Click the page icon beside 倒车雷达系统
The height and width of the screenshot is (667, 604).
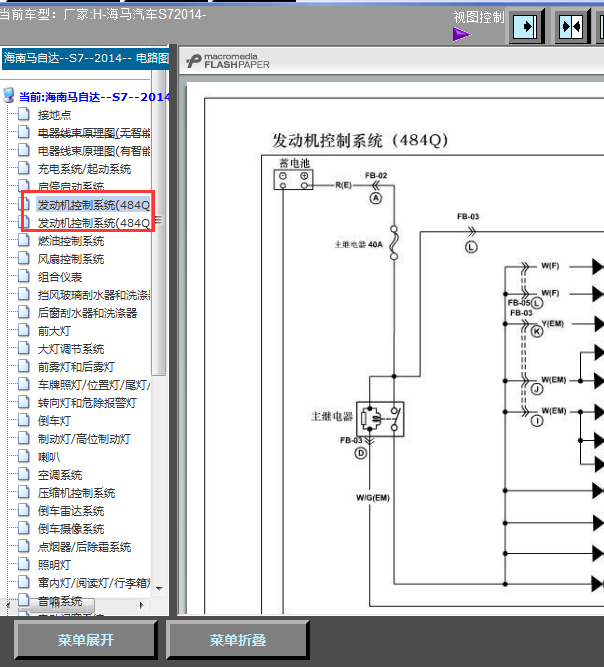[24, 510]
